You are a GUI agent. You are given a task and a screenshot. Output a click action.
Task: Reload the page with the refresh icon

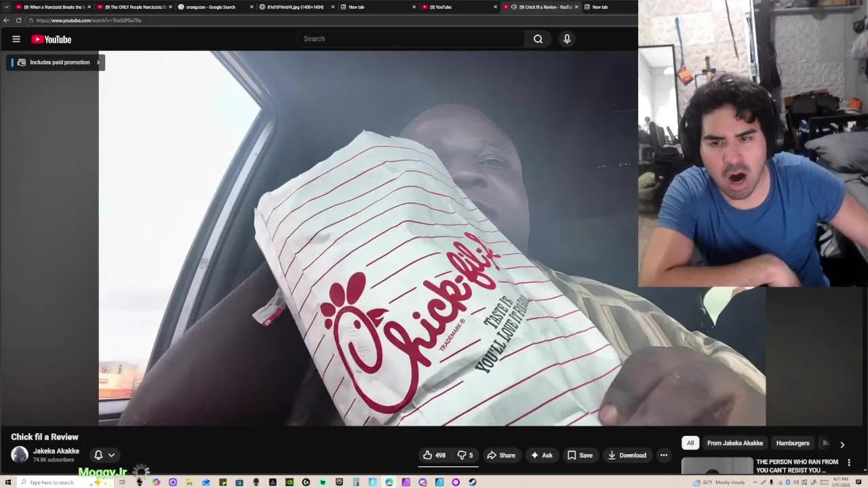(x=18, y=20)
